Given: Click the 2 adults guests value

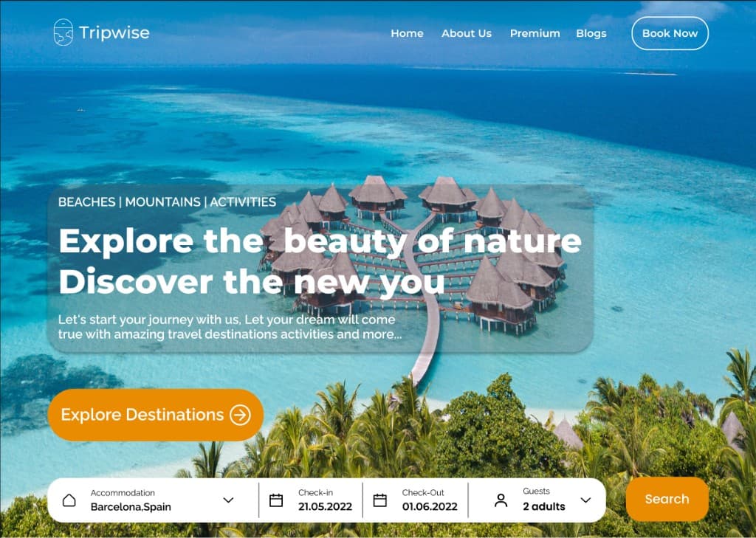Looking at the screenshot, I should pos(544,507).
